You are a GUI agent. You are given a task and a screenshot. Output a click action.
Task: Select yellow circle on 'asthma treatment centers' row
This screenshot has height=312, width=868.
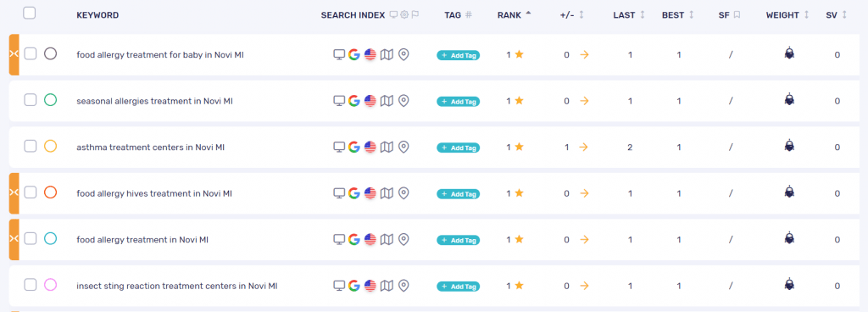(50, 147)
